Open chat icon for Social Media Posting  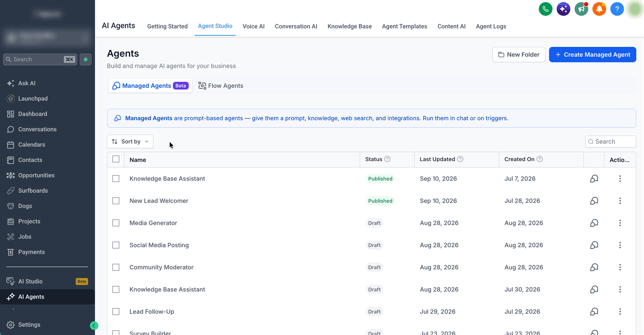[x=594, y=245]
